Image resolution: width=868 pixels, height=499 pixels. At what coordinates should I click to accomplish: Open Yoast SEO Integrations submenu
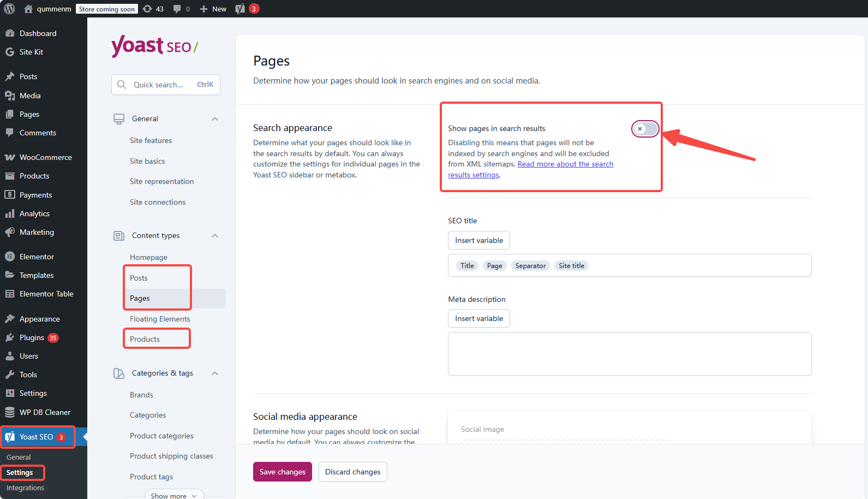coord(25,488)
